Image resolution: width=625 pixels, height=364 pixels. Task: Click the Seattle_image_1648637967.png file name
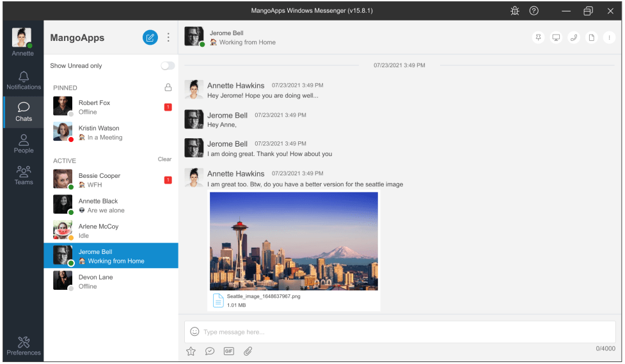[264, 296]
